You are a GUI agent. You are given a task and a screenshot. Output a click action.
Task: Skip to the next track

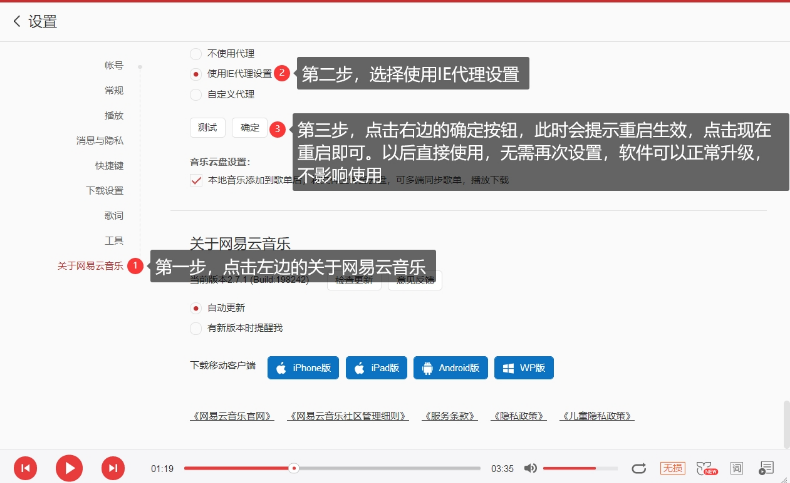(x=113, y=468)
